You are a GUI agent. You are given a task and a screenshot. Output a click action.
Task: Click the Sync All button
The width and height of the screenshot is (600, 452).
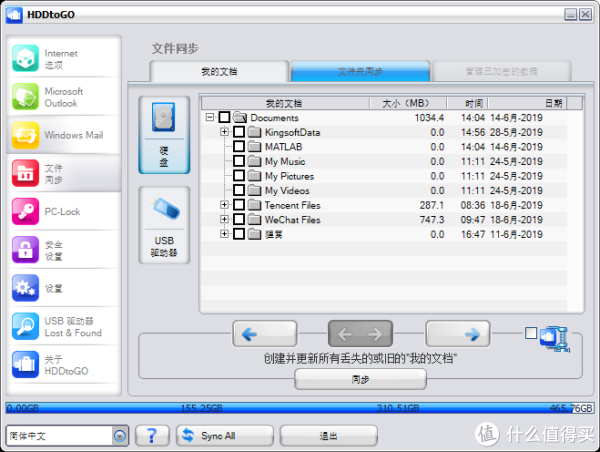tap(225, 436)
